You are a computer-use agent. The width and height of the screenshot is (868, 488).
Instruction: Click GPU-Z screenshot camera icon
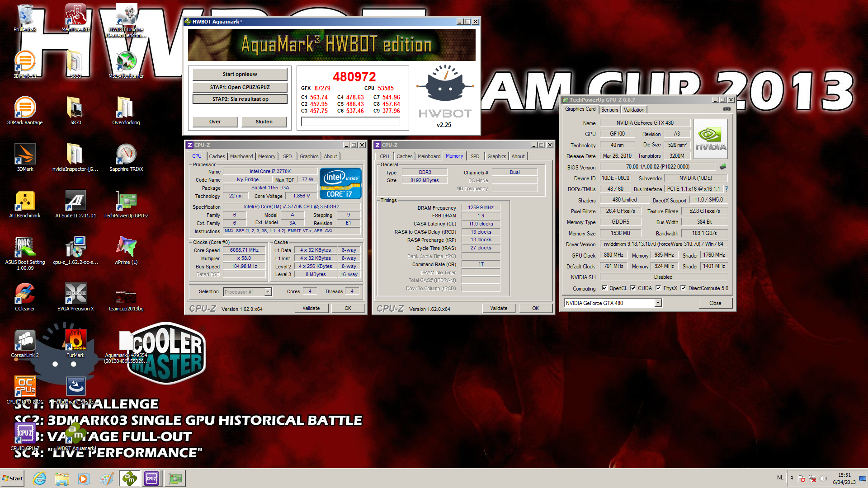[x=726, y=109]
